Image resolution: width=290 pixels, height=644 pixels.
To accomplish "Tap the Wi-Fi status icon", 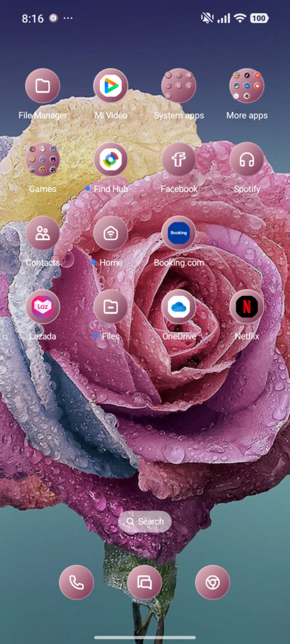I will 239,18.
